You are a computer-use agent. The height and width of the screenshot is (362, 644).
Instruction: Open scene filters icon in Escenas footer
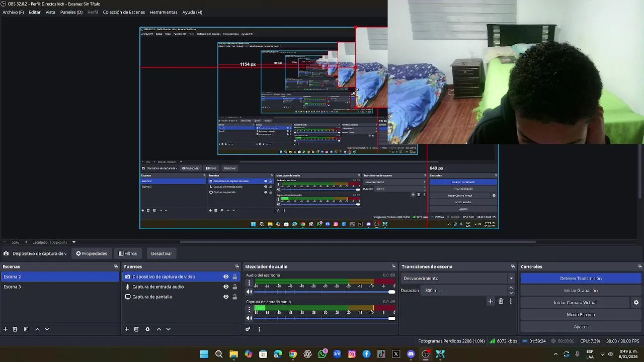click(x=26, y=329)
